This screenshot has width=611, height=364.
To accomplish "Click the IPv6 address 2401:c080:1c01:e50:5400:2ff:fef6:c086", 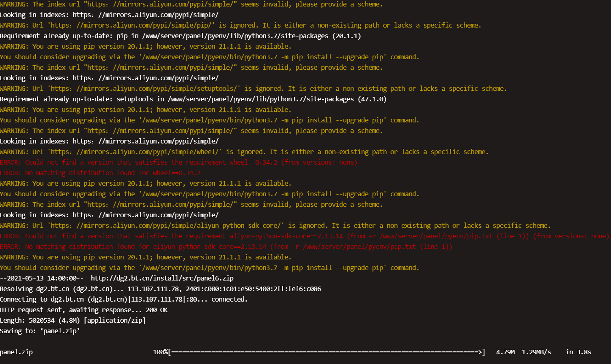I will [x=254, y=289].
